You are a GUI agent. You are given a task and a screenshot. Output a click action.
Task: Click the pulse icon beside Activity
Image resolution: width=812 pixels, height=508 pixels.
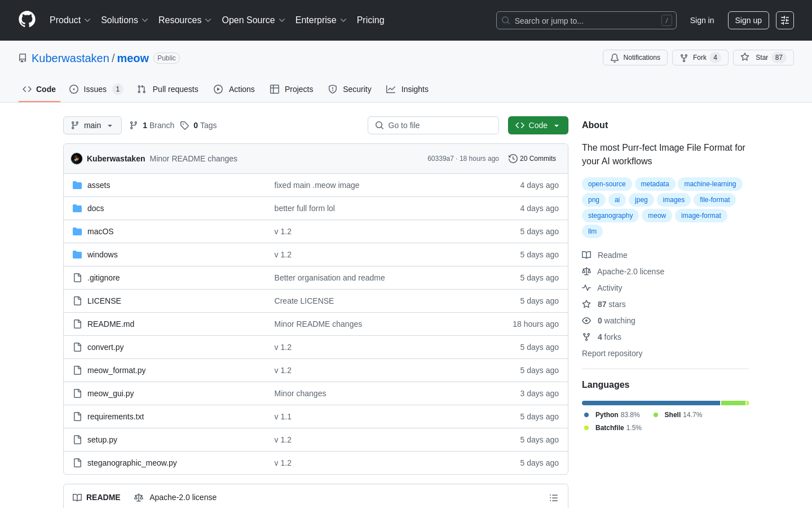click(586, 288)
